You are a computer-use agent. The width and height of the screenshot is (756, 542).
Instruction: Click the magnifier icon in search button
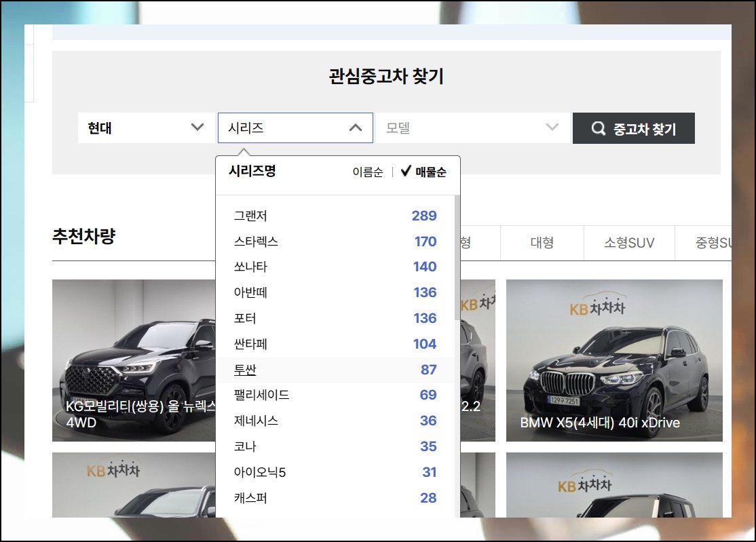point(599,128)
